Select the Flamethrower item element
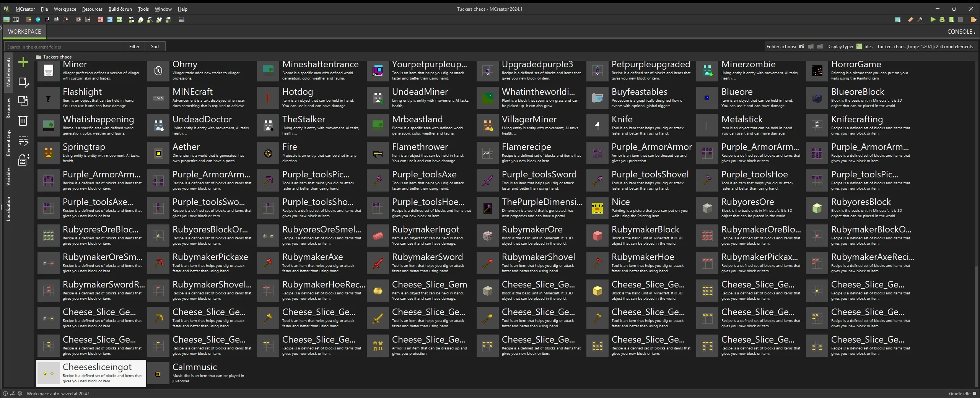This screenshot has width=980, height=398. 421,153
